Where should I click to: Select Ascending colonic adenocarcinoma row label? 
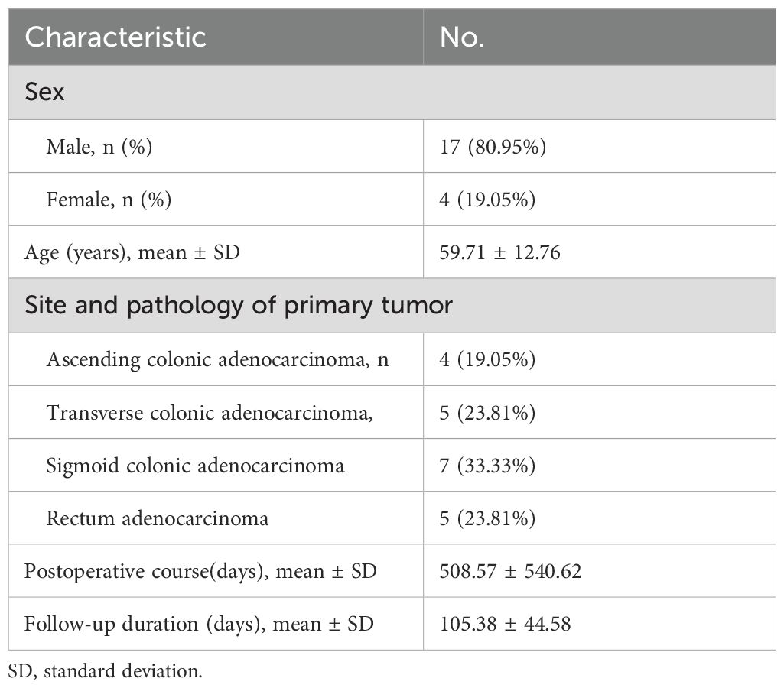217,360
